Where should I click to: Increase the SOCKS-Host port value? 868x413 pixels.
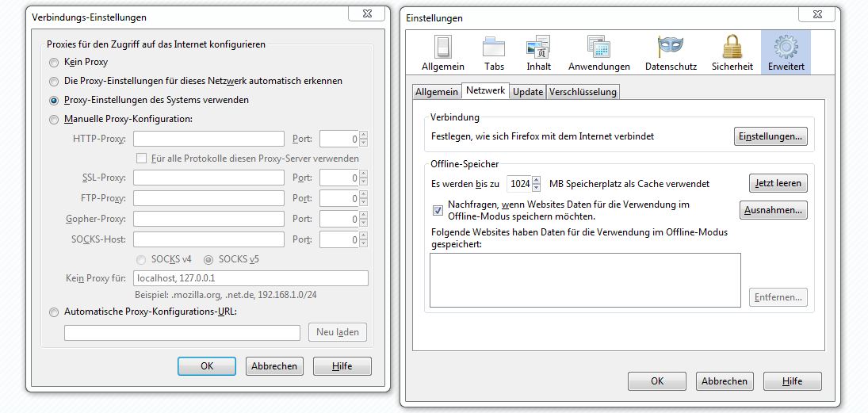click(x=363, y=235)
